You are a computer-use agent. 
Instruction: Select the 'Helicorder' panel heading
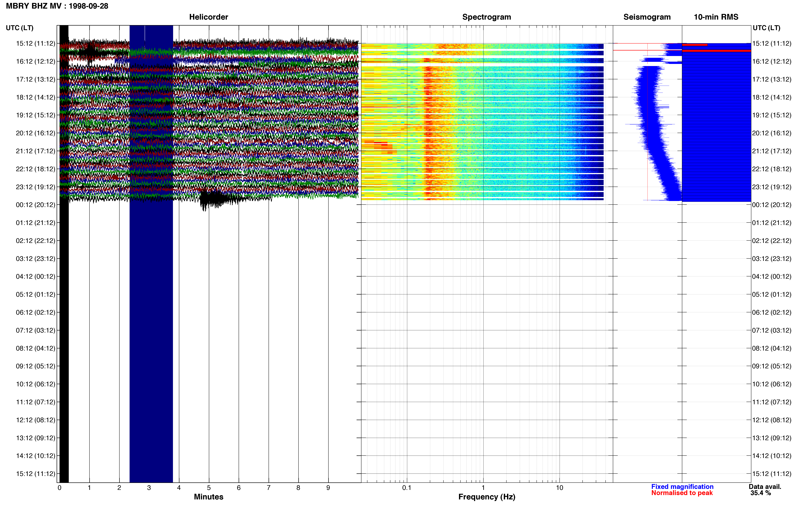pyautogui.click(x=209, y=17)
